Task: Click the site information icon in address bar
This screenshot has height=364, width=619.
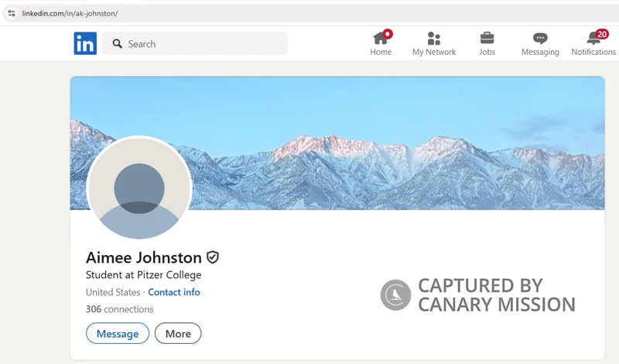Action: pyautogui.click(x=12, y=13)
